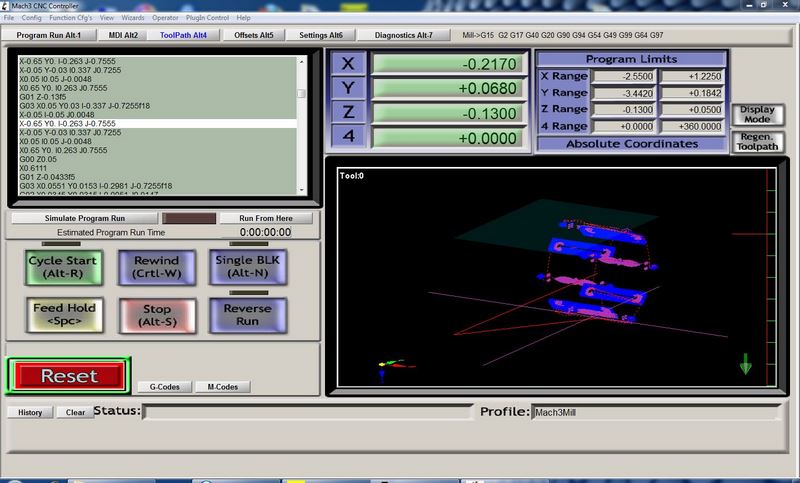The width and height of the screenshot is (800, 483).
Task: Toggle Reverse Run
Action: 247,315
